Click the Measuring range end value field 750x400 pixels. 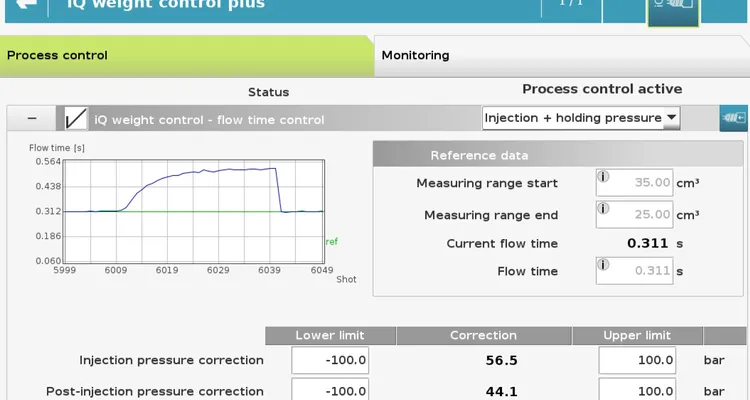[640, 215]
